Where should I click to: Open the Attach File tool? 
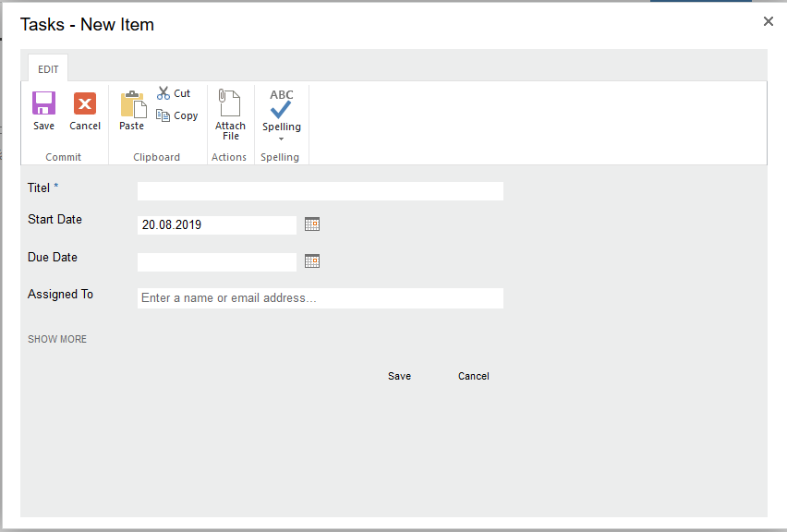coord(229,109)
